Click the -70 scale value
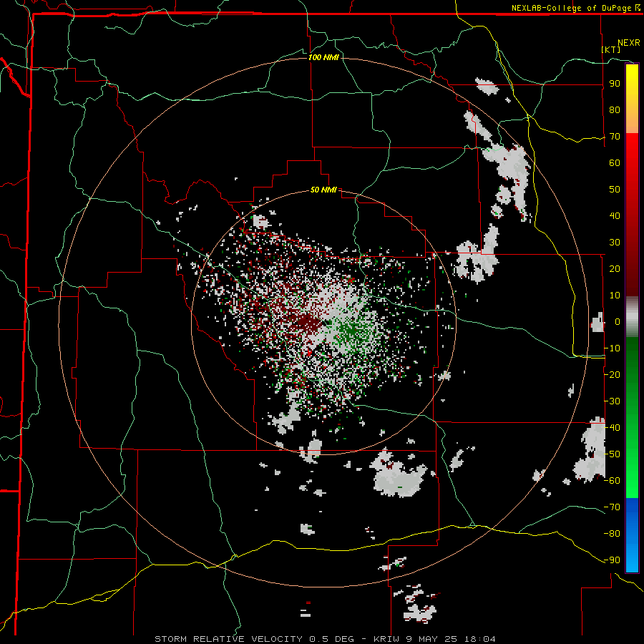Viewport: 644px width, 644px height. pos(612,507)
